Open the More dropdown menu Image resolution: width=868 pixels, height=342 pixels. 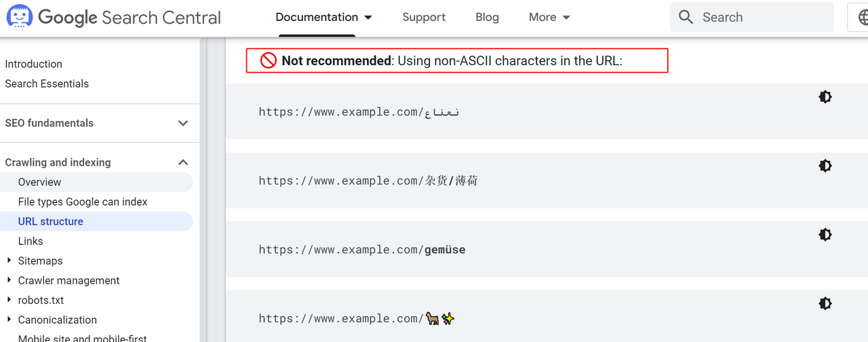[549, 18]
